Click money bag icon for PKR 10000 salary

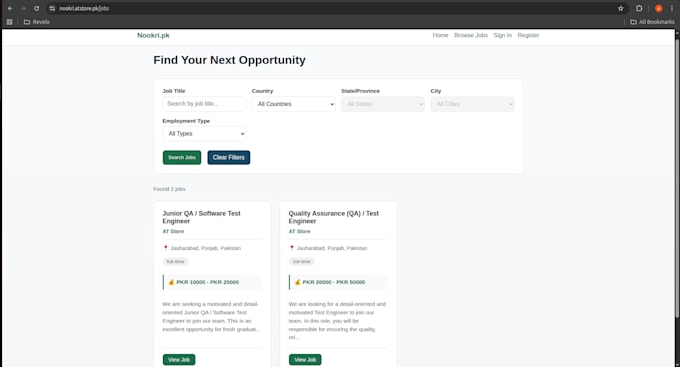point(171,282)
